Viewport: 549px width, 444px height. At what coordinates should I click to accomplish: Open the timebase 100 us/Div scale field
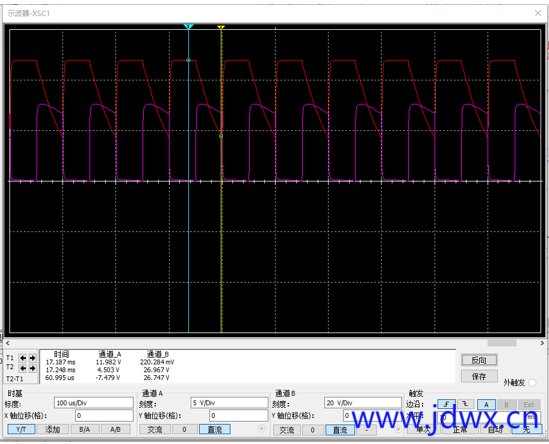coord(94,403)
